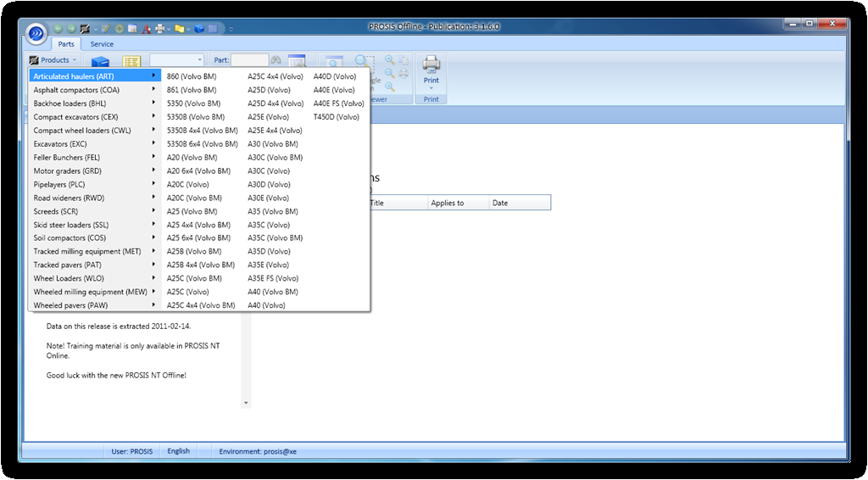Click the grid icon in quick access toolbar
868x480 pixels.
click(213, 29)
